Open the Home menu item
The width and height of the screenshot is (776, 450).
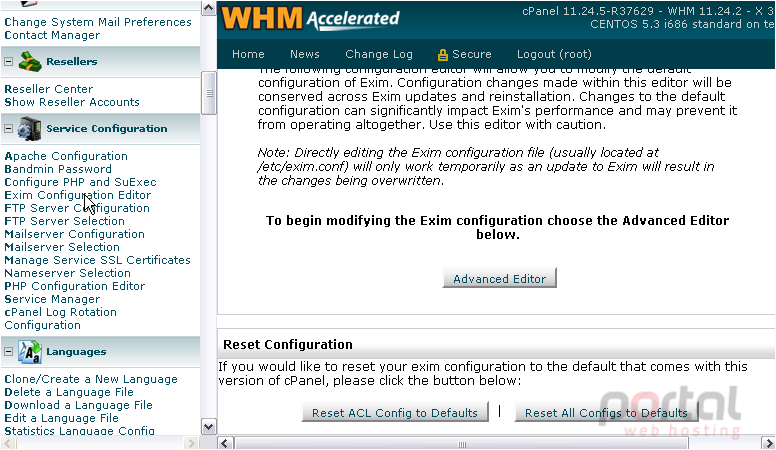pos(248,54)
